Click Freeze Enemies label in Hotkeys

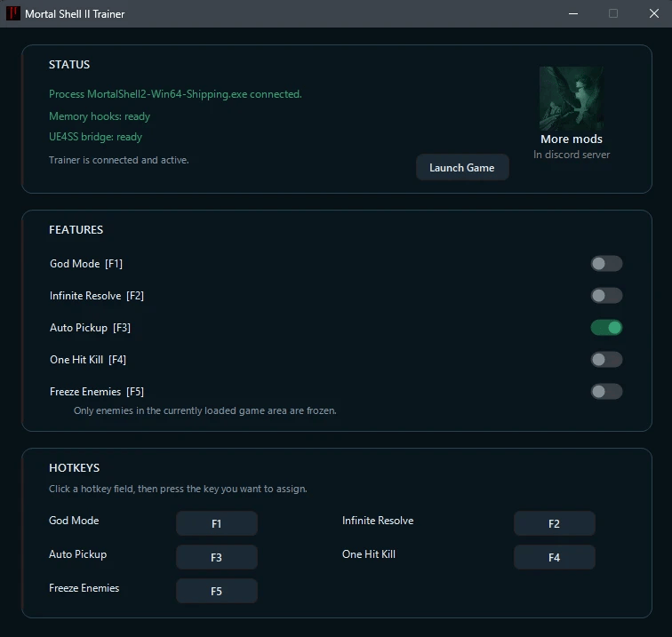tap(84, 588)
